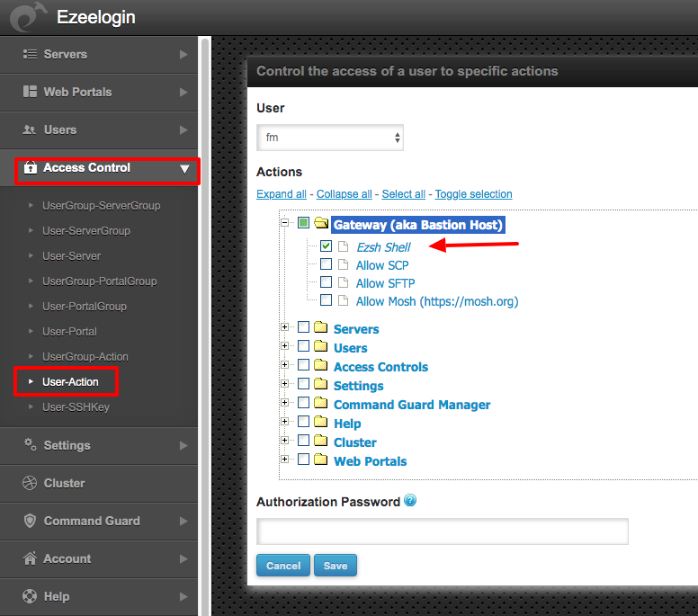Select UserGroup-ServerGroup in Access Control menu
This screenshot has height=616, width=698.
coord(101,206)
